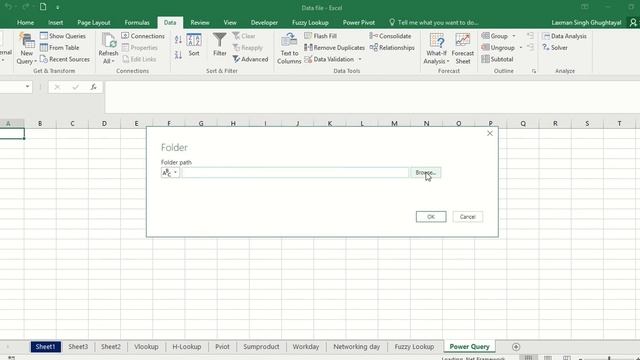This screenshot has height=360, width=640.
Task: Open Outline dialog launcher
Action: point(534,71)
